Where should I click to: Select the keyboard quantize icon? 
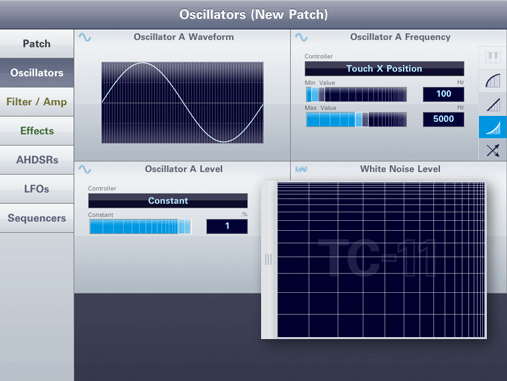coord(493,57)
